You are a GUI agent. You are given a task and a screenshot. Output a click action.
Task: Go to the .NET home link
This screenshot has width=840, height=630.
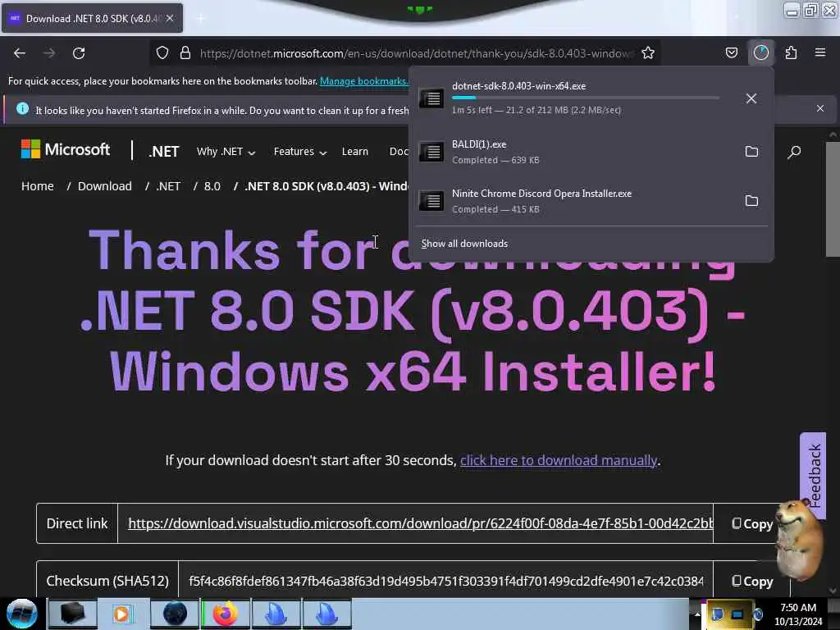164,152
